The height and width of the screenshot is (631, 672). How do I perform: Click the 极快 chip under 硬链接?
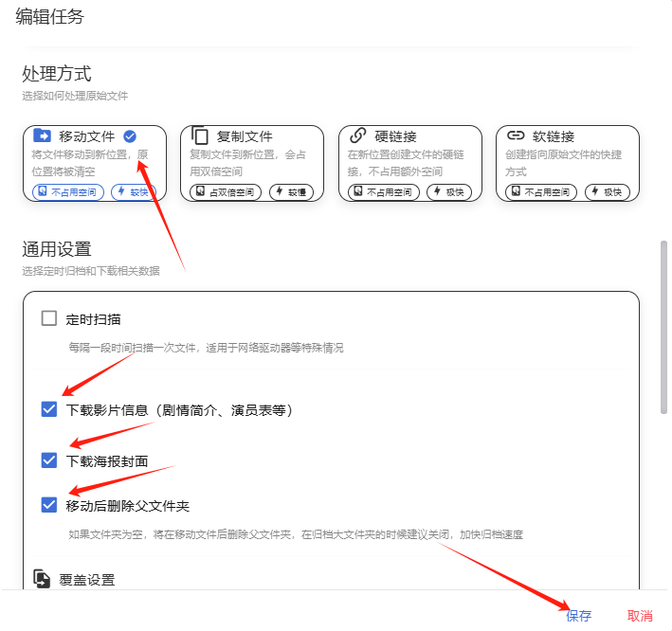(x=449, y=192)
